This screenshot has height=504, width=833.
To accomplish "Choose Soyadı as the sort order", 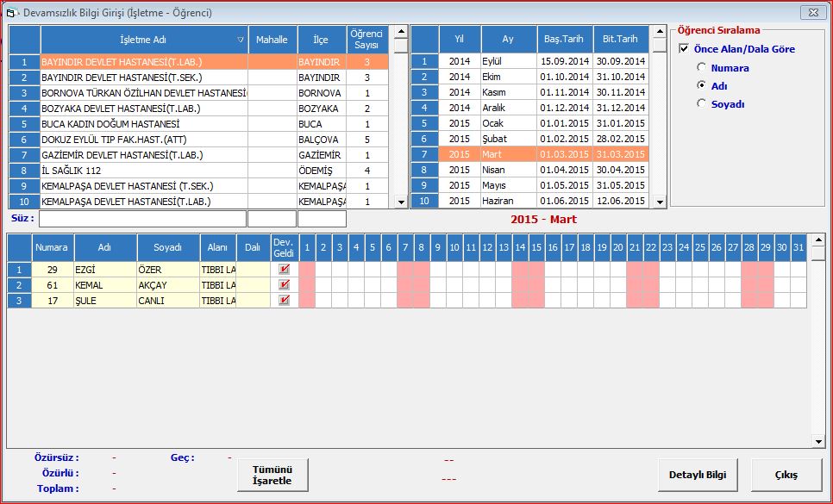I will (702, 104).
